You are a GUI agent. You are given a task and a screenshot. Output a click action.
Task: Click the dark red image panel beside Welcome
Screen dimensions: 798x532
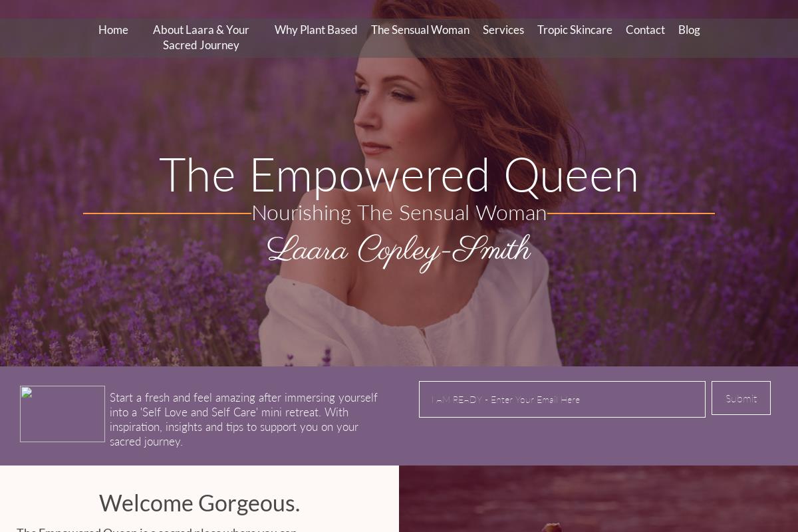coord(598,499)
